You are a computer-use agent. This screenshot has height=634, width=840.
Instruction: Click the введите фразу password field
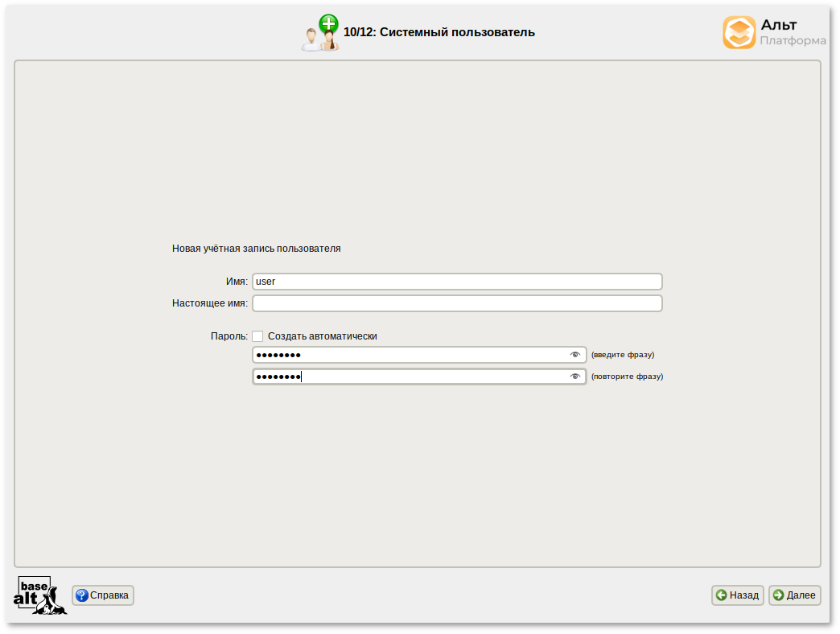point(410,355)
